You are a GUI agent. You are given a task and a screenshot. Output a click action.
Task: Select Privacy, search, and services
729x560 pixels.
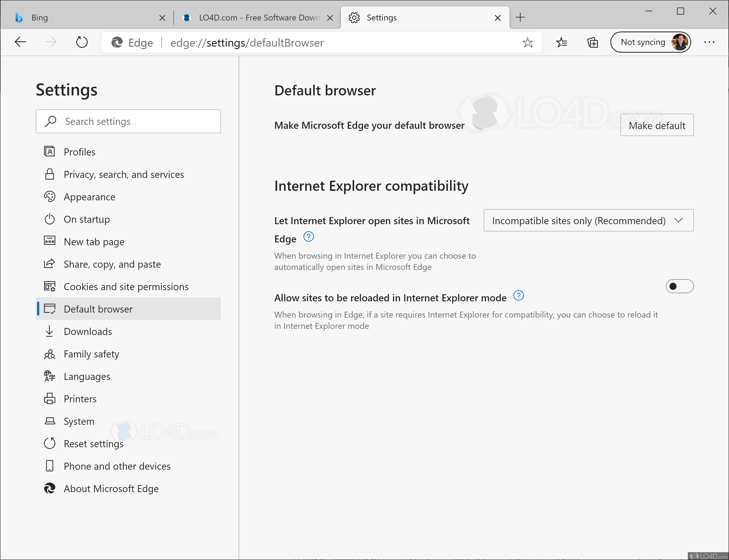tap(124, 174)
